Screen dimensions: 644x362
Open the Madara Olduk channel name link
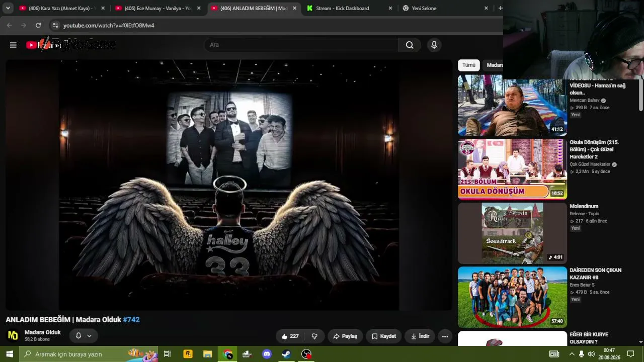coord(43,332)
